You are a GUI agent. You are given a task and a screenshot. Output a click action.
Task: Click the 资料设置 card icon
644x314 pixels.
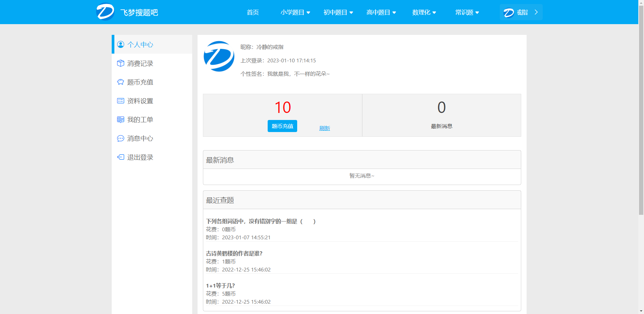(120, 101)
